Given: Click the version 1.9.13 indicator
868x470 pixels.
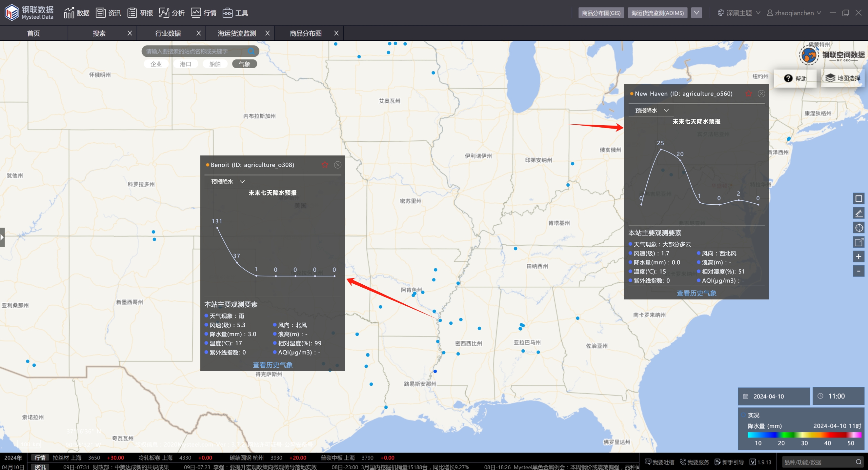Looking at the screenshot, I should [x=760, y=462].
